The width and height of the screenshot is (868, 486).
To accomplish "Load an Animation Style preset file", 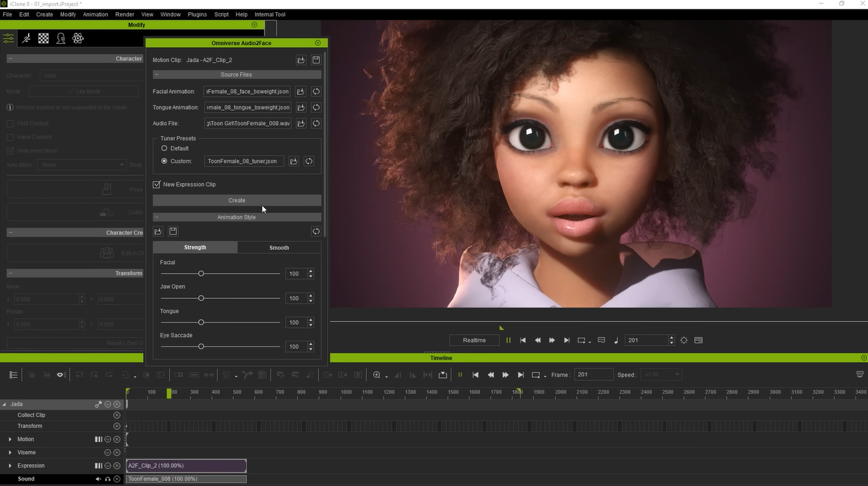I will [x=158, y=232].
